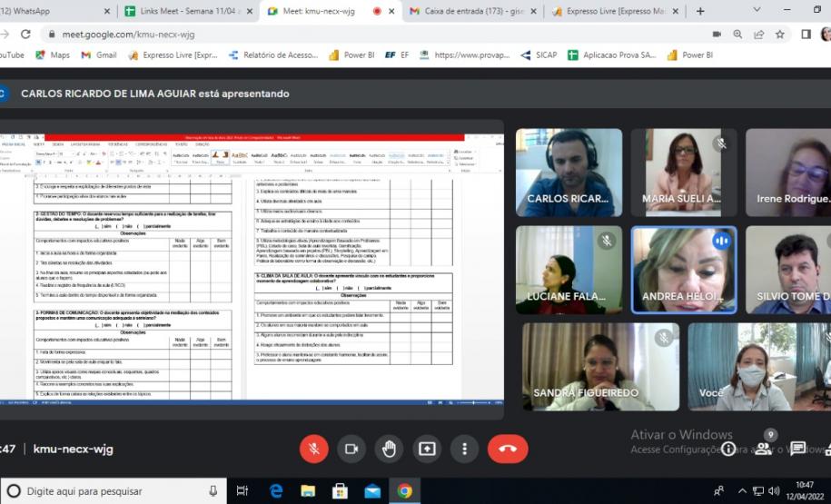Open a new browser tab
The height and width of the screenshot is (504, 831).
(700, 11)
